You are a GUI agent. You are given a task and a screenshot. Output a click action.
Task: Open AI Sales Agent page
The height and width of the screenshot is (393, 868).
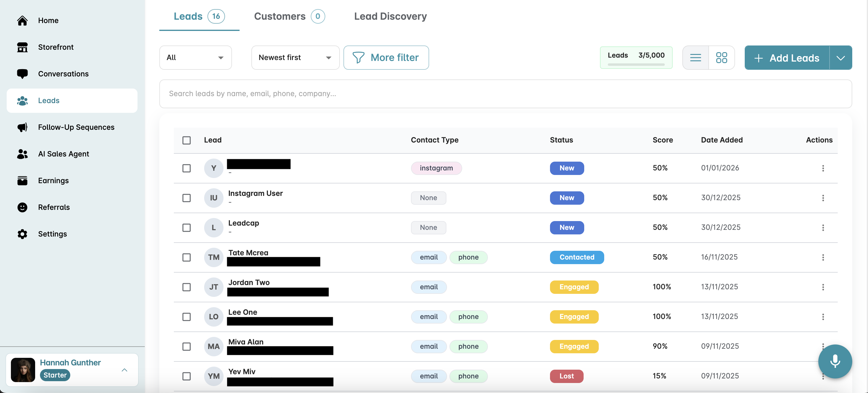pyautogui.click(x=63, y=154)
